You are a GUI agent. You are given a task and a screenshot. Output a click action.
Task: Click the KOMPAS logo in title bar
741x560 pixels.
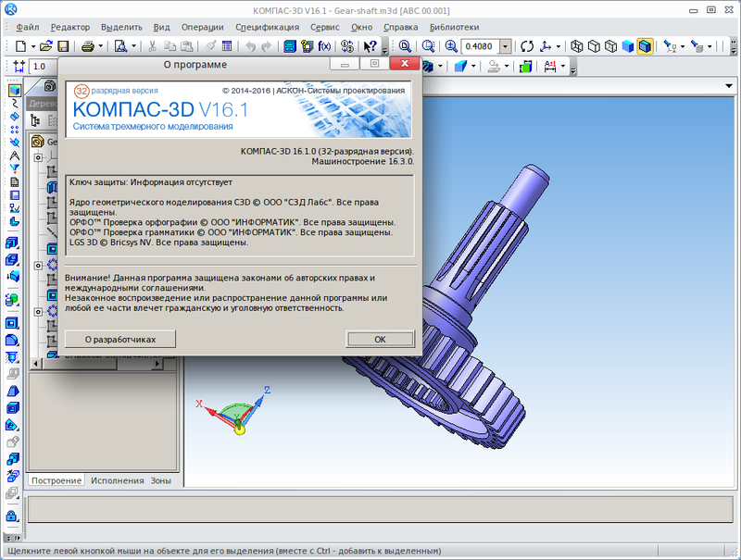pyautogui.click(x=10, y=9)
